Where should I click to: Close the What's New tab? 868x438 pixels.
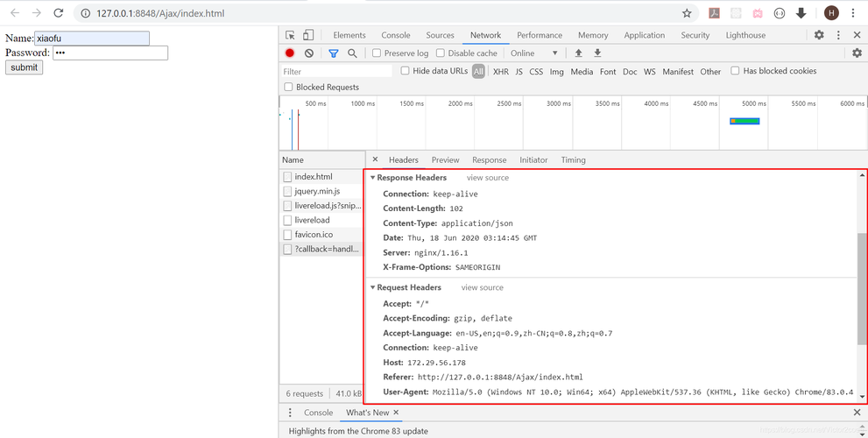(396, 413)
